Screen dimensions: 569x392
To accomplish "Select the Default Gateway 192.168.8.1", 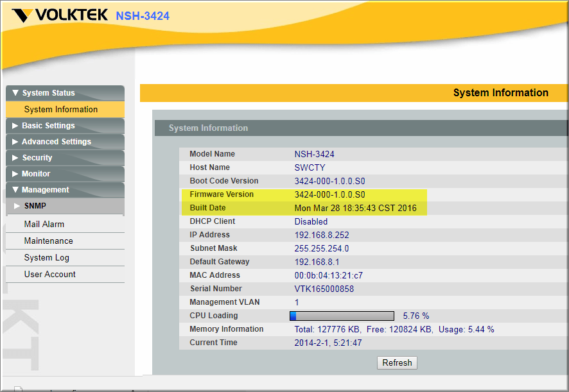I will click(317, 262).
